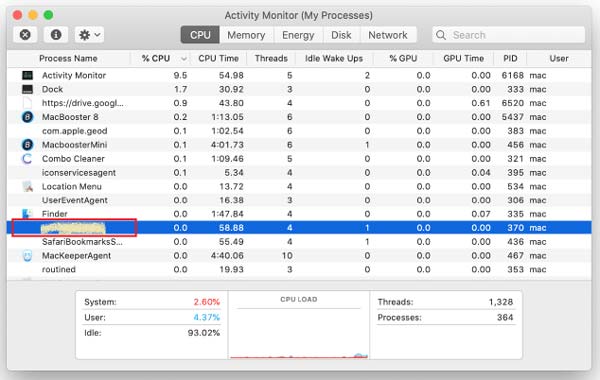The height and width of the screenshot is (380, 600).
Task: Select the Dock process icon
Action: point(27,89)
